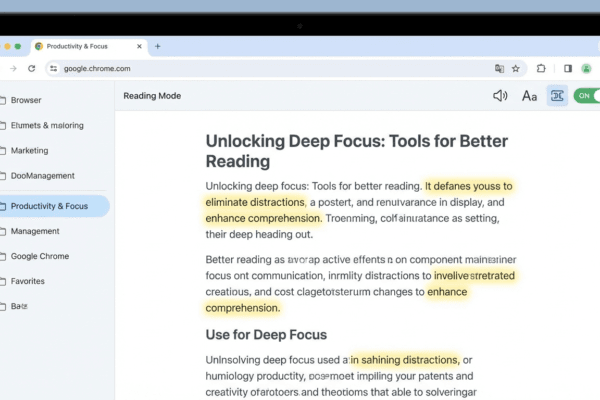The width and height of the screenshot is (600, 400).
Task: Click the highlighted in sahining distractions text
Action: click(x=404, y=360)
